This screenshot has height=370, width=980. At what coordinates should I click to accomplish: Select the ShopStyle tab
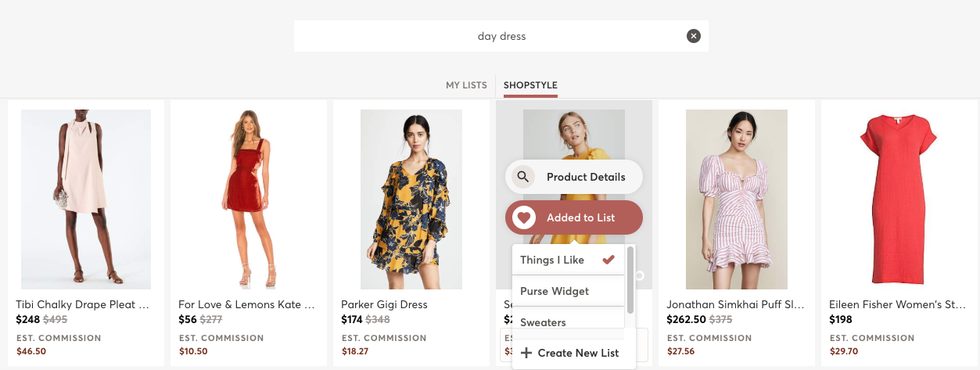[530, 85]
